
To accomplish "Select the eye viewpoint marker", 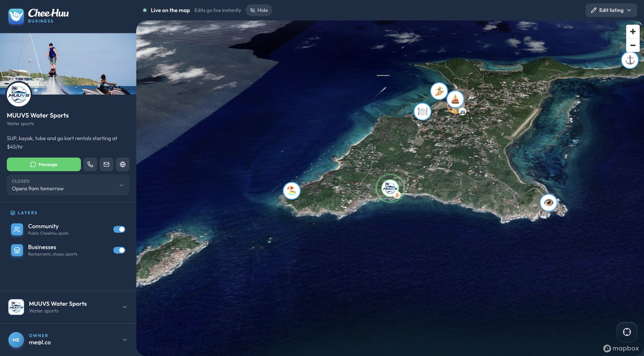I will point(548,203).
